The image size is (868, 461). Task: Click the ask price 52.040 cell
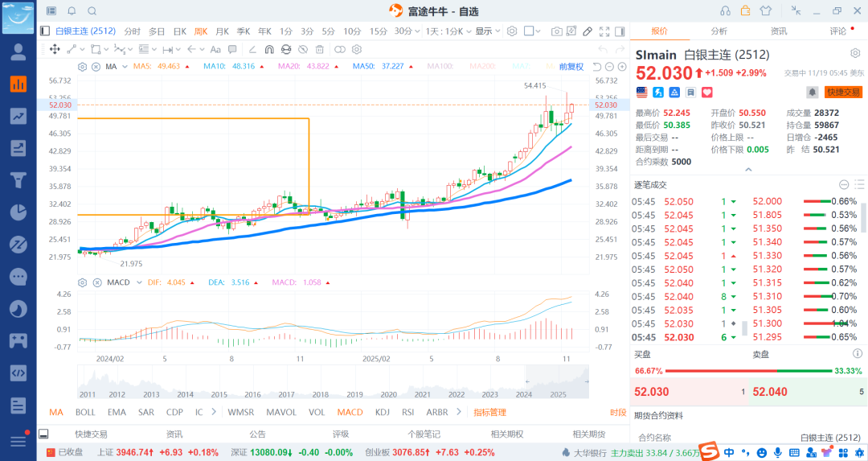click(x=808, y=392)
